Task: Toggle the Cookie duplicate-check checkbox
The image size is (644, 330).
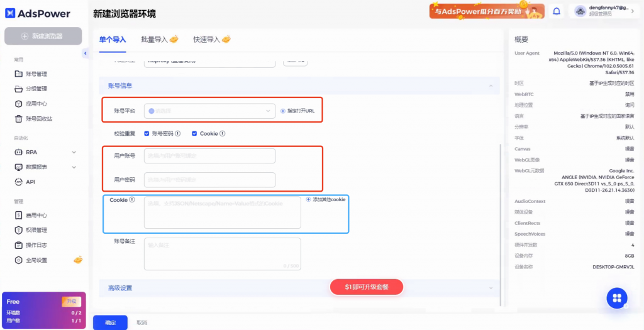Action: coord(194,133)
